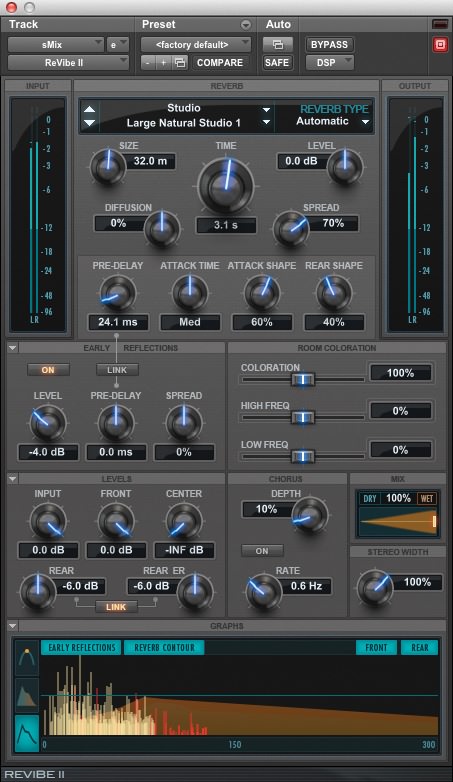This screenshot has height=782, width=453.
Task: Click the early reflections LEVEL knob
Action: click(x=48, y=423)
